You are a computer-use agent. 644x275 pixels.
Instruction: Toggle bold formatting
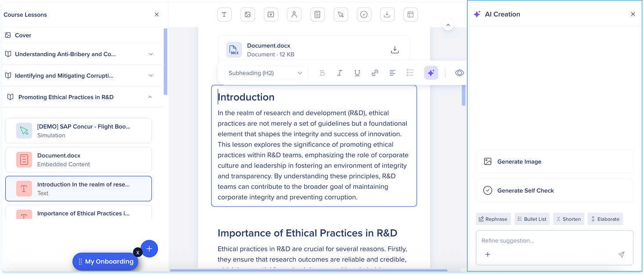[x=322, y=73]
